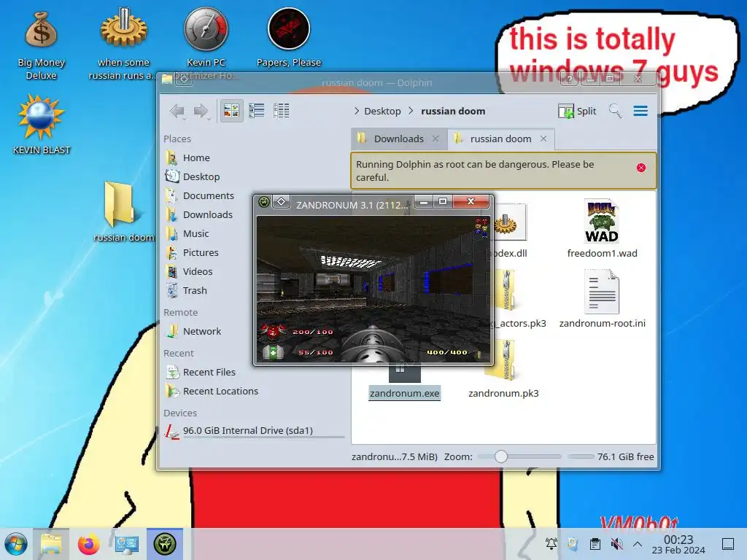Open notifications bell in system tray

[x=551, y=544]
